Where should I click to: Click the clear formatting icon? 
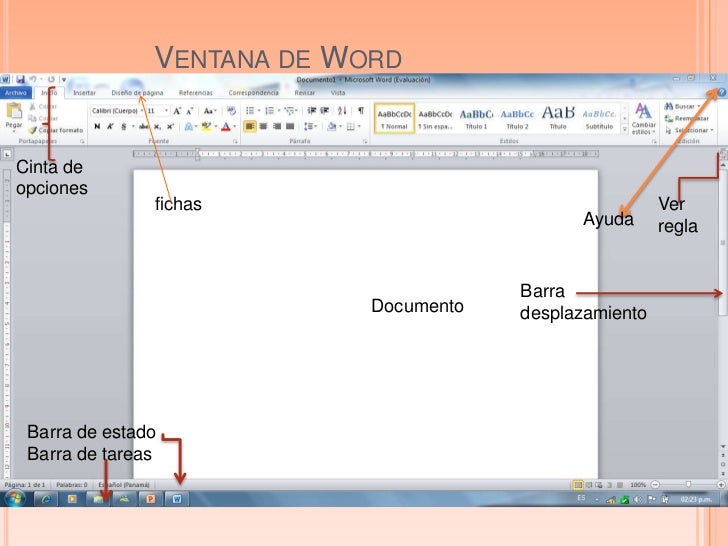(231, 111)
